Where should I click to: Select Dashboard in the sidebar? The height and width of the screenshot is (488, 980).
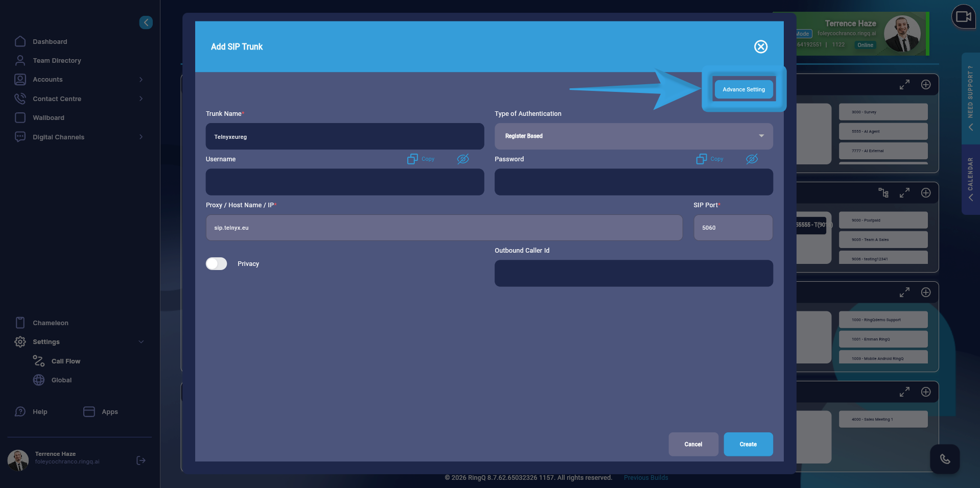(x=50, y=41)
